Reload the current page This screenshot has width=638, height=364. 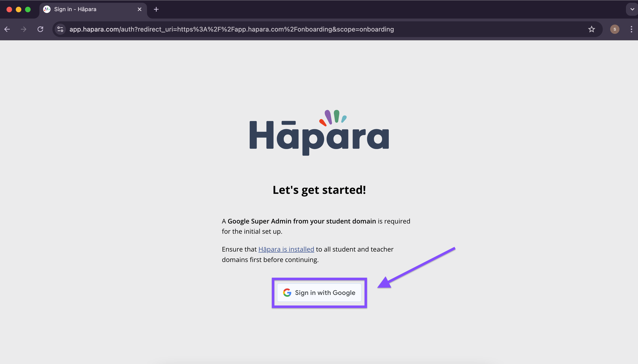(x=41, y=29)
